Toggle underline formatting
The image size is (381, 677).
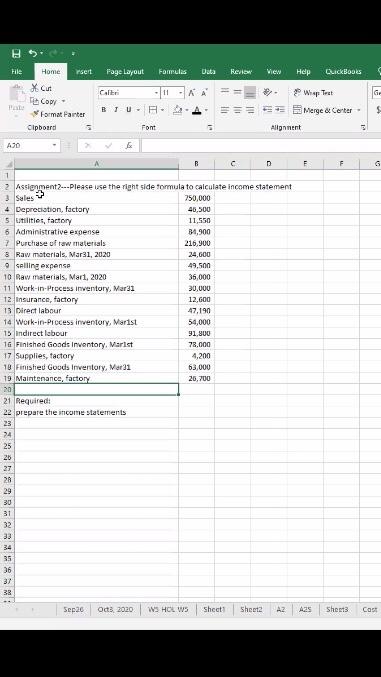[128, 110]
